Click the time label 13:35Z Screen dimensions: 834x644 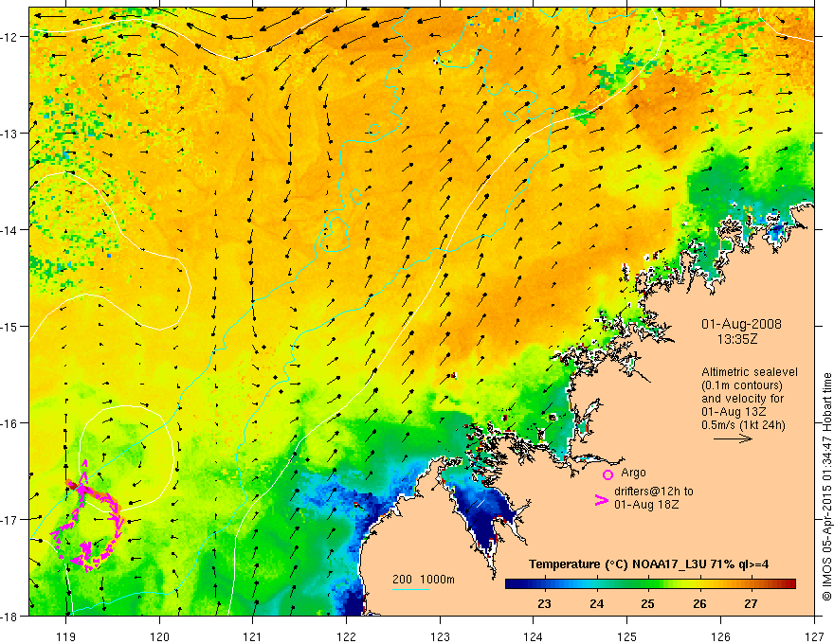tap(737, 339)
